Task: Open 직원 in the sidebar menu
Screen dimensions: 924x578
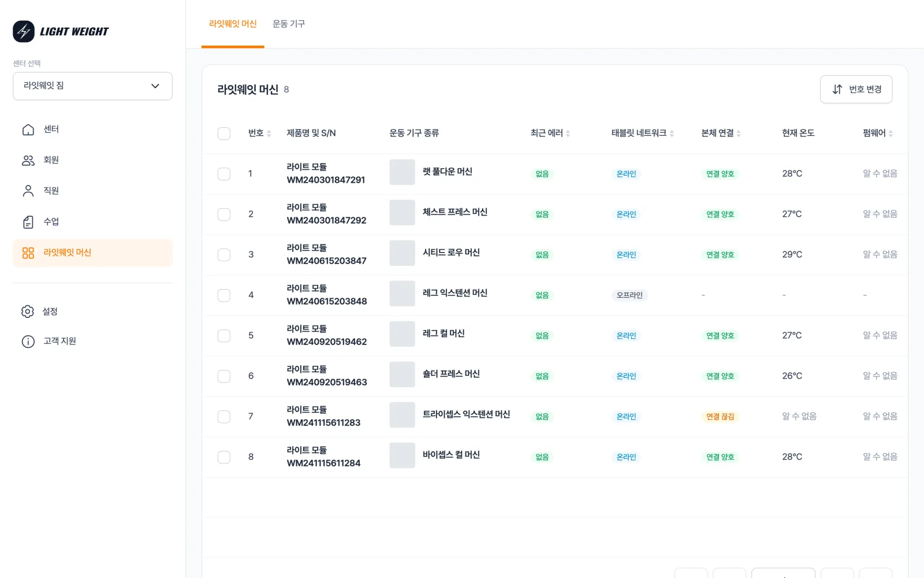Action: click(x=92, y=191)
